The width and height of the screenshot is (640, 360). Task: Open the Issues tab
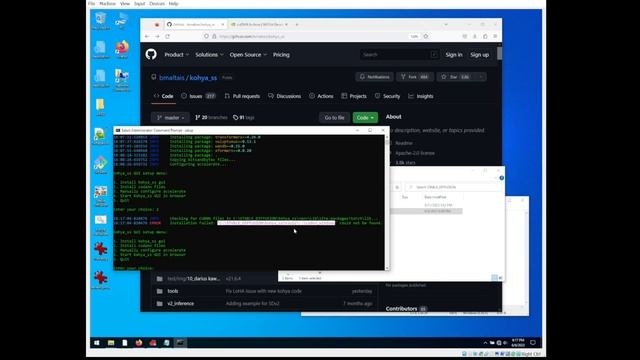click(x=198, y=96)
